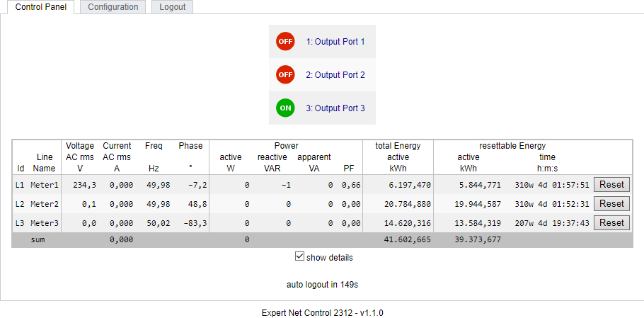
Task: Uncheck the 'show details' checkbox
Action: (x=299, y=256)
